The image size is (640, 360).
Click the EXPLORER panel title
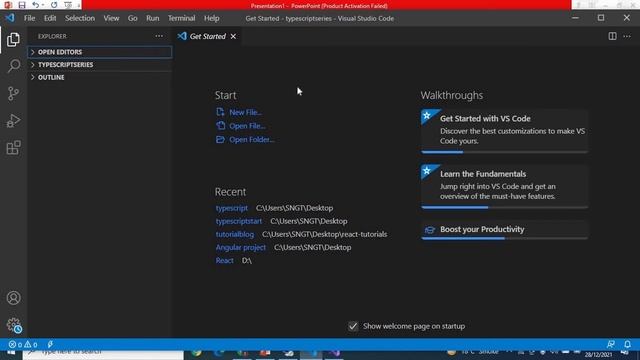[52, 36]
